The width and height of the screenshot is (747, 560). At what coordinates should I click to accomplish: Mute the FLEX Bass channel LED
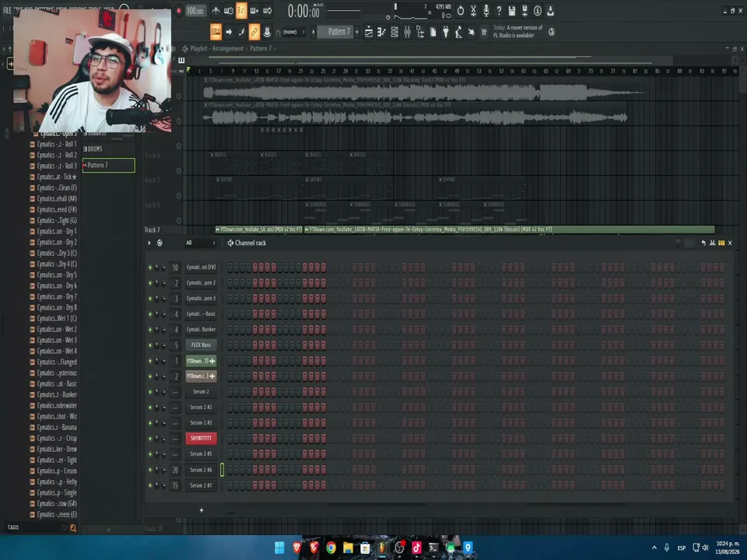tap(150, 345)
